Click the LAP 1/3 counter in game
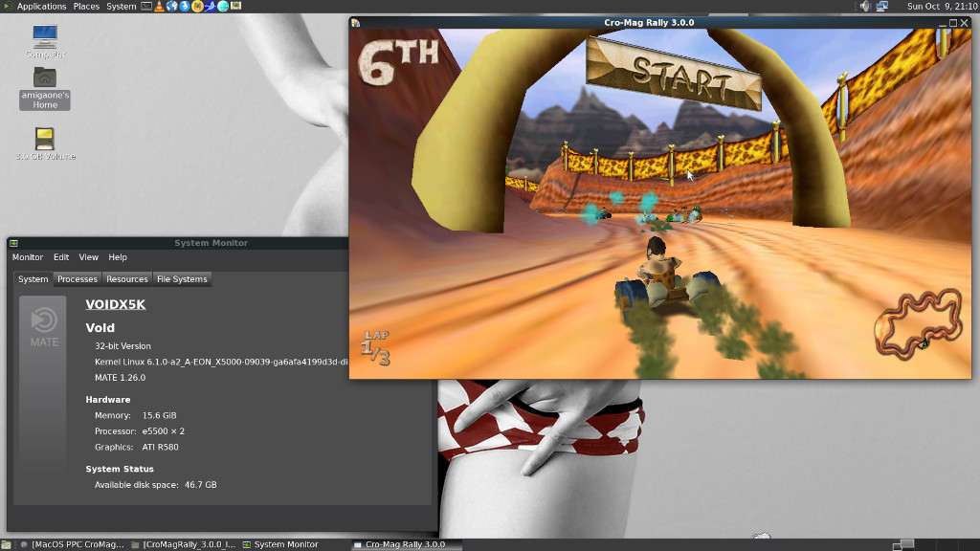 (x=375, y=348)
